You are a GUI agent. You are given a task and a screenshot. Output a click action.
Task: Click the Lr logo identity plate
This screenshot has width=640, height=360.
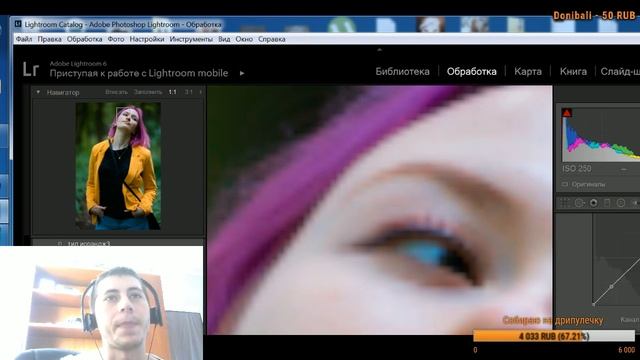tap(31, 69)
